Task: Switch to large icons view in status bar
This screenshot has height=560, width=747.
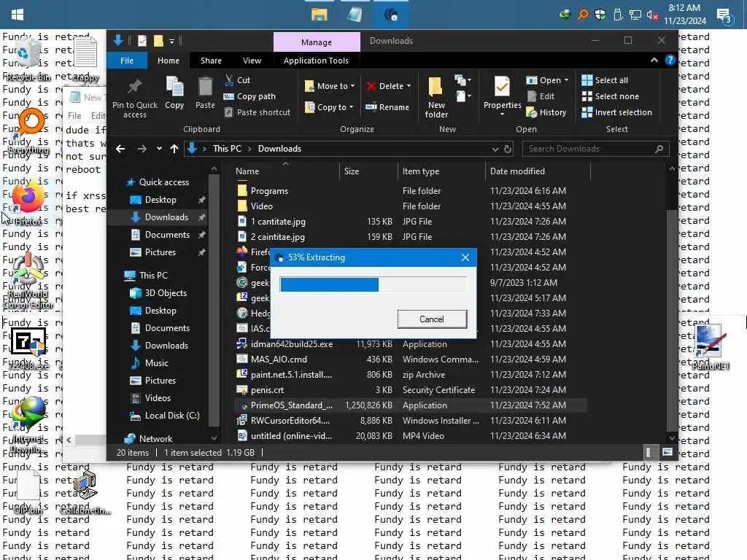Action: click(x=667, y=452)
